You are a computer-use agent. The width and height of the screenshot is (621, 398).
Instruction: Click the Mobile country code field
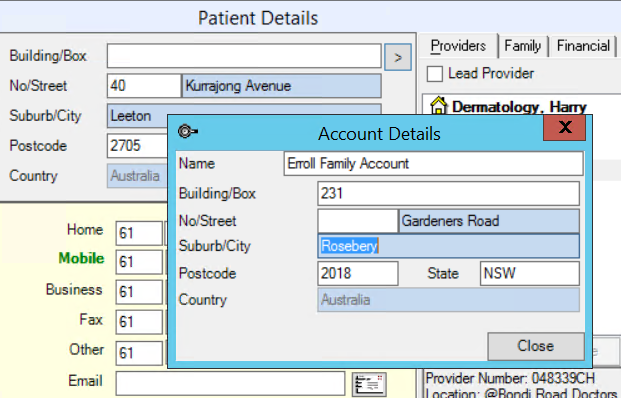click(x=139, y=262)
